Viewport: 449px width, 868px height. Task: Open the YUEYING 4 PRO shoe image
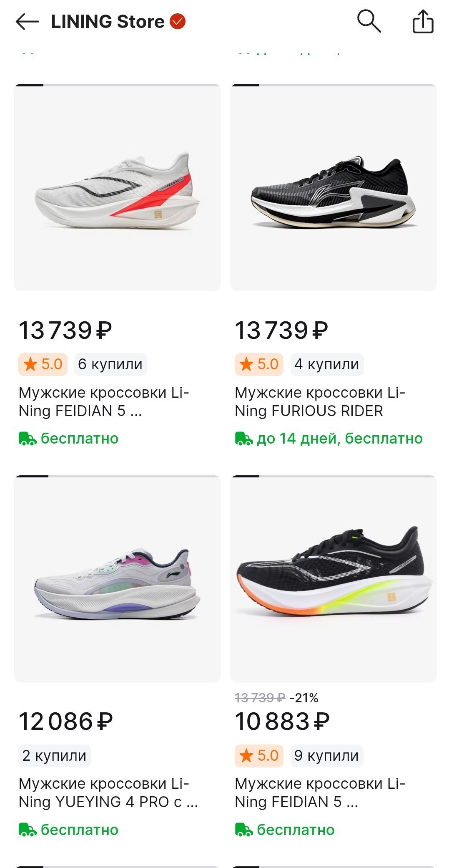click(117, 579)
